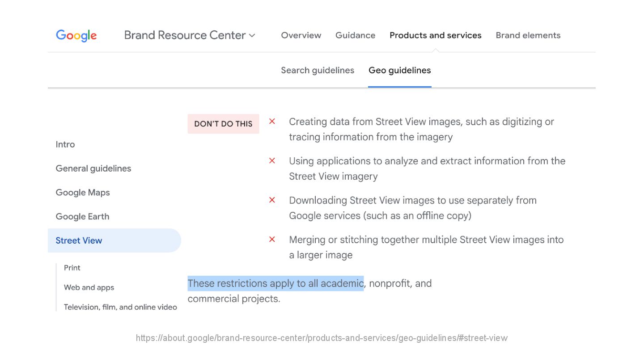Click the red X beside 'Downloading Street View'
The width and height of the screenshot is (644, 362).
(272, 200)
